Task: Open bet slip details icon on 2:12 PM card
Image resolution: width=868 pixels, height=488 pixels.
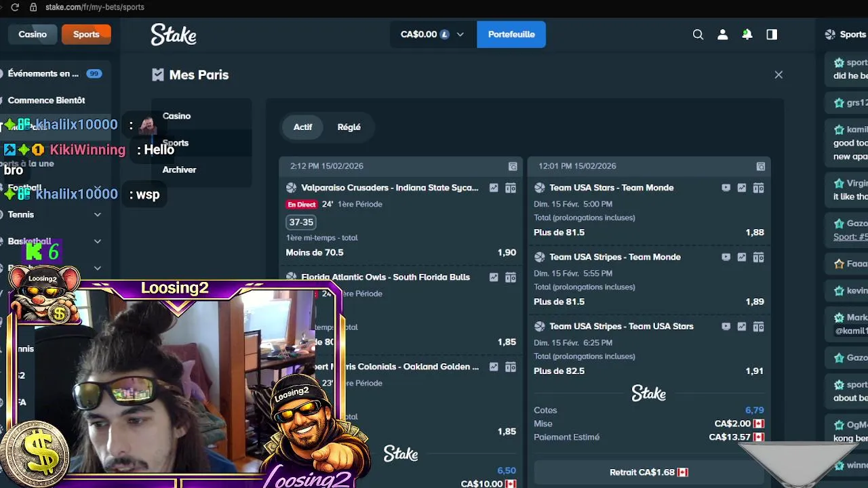Action: coord(513,166)
